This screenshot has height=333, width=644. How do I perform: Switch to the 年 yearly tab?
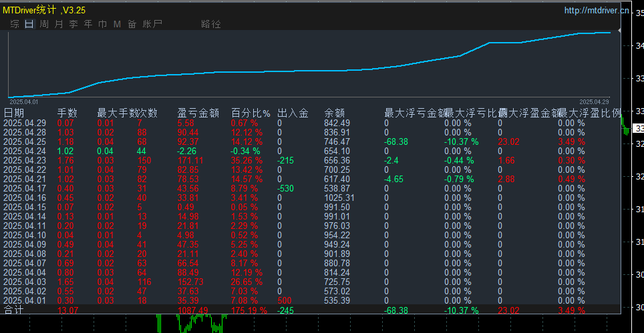coord(88,24)
